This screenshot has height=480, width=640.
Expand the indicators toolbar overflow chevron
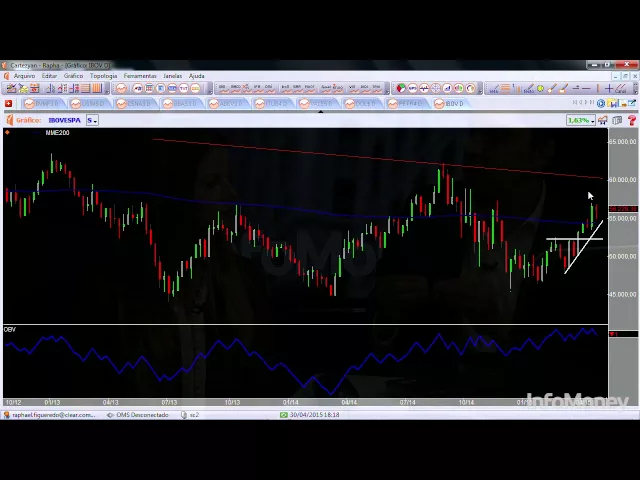(x=387, y=88)
